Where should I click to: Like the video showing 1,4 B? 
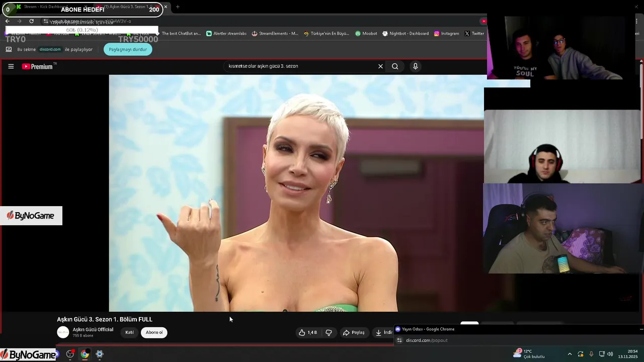tap(308, 332)
